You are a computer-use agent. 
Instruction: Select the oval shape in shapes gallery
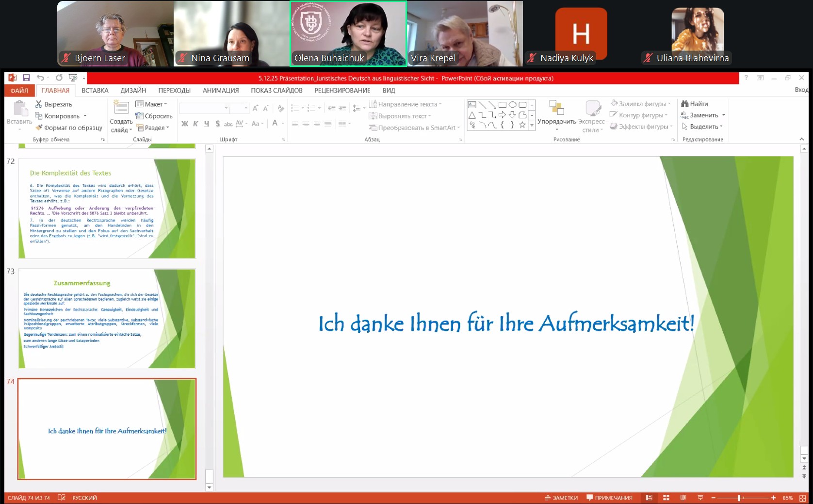tap(512, 105)
